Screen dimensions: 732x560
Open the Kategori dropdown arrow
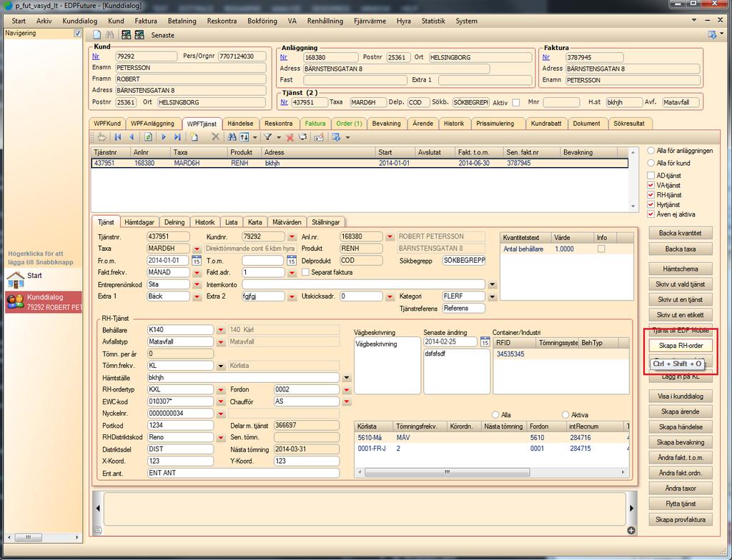click(x=492, y=296)
